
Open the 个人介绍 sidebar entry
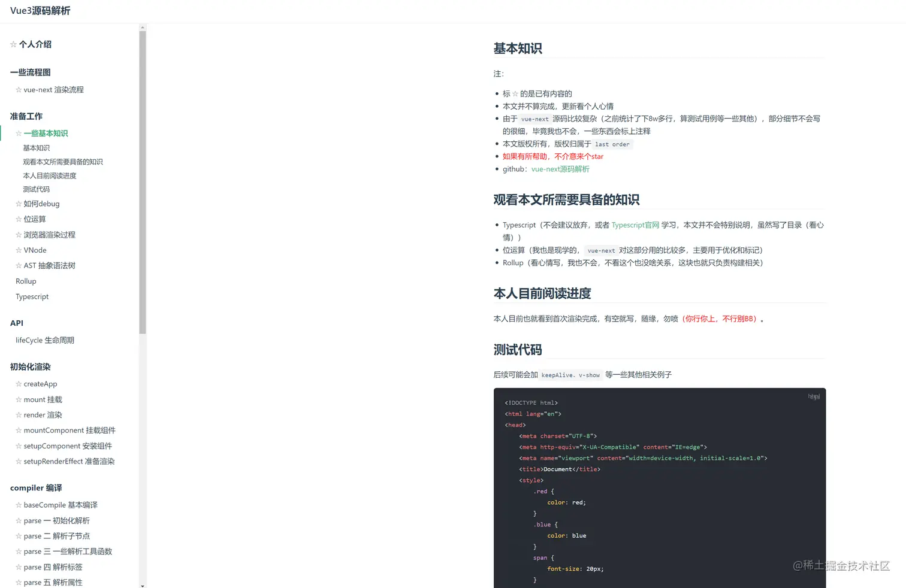tap(31, 44)
